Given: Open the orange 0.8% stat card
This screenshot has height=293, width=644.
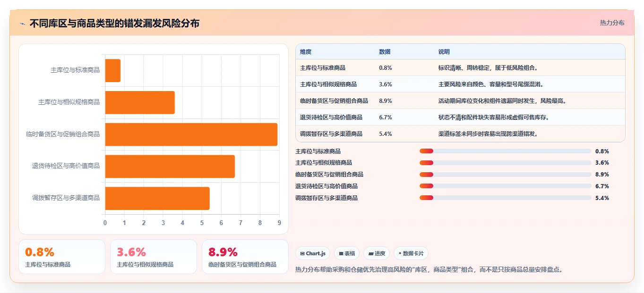Looking at the screenshot, I should coord(62,257).
